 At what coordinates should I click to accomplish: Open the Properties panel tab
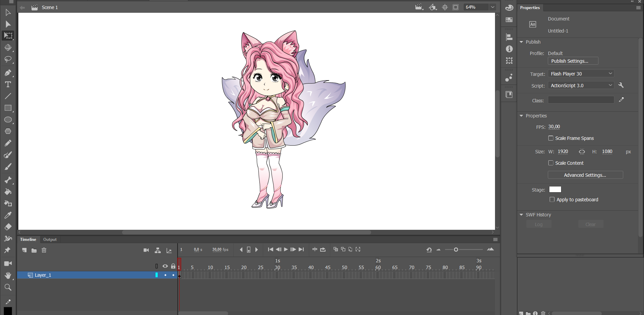click(x=530, y=8)
